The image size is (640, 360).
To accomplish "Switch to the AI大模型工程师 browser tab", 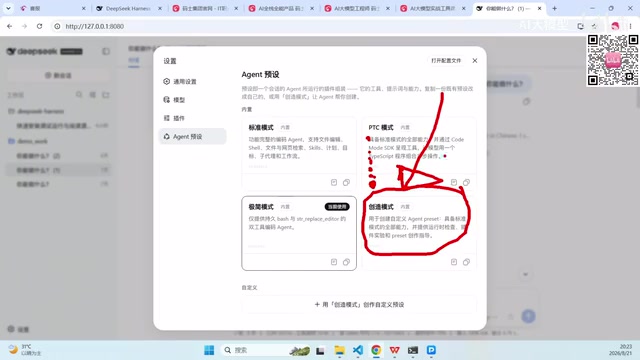I will (357, 8).
